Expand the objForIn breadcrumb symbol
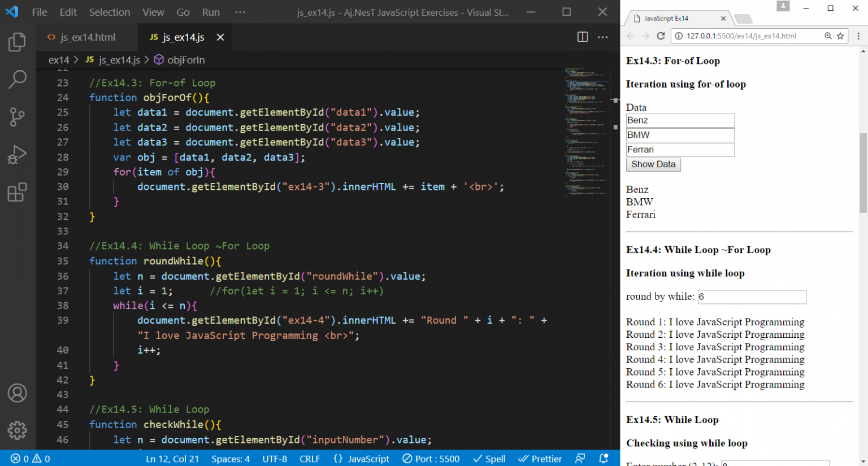The height and width of the screenshot is (466, 868). pos(185,60)
